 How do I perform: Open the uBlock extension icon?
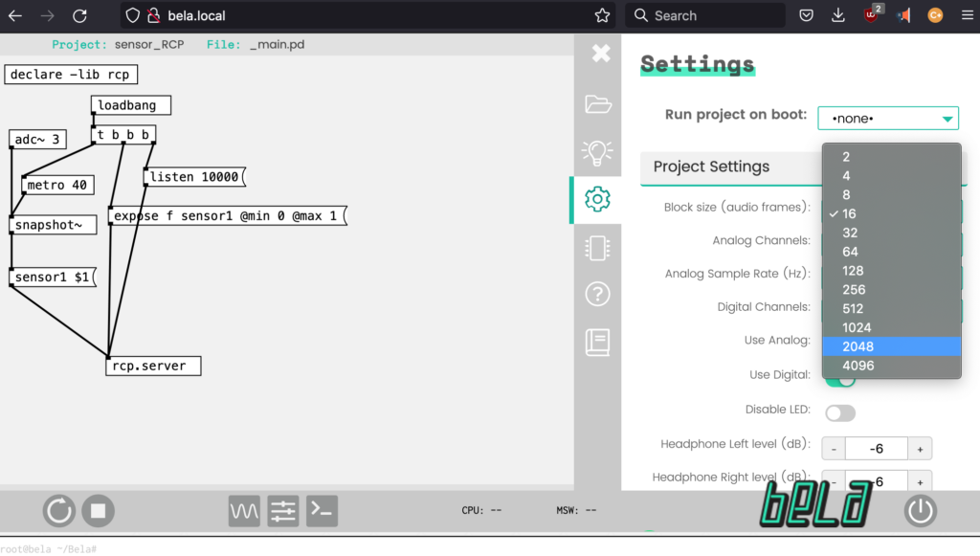pos(871,15)
